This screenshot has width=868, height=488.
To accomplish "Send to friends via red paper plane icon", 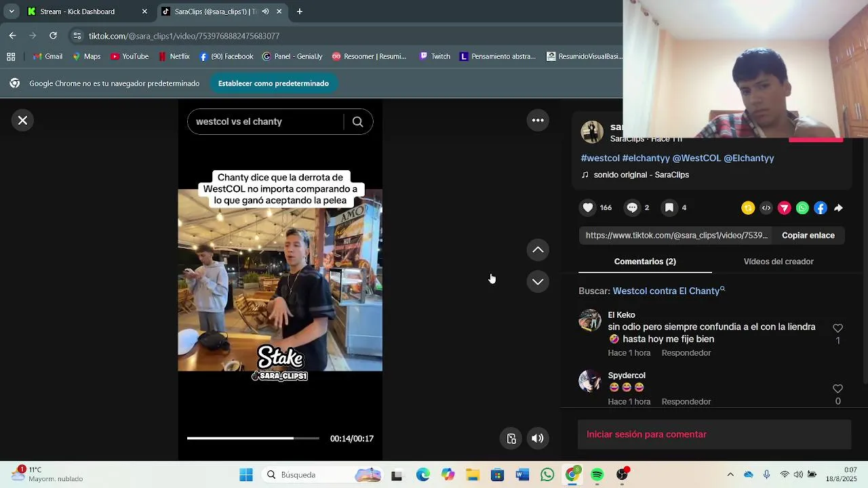I will point(785,208).
